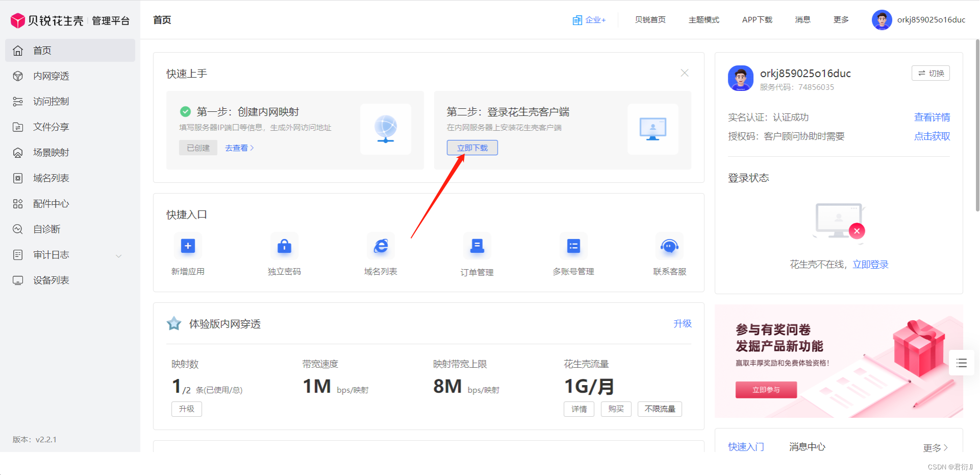Screen dimensions: 980x475
Task: Click the 购买 button under 花生壳流量
Action: click(616, 409)
